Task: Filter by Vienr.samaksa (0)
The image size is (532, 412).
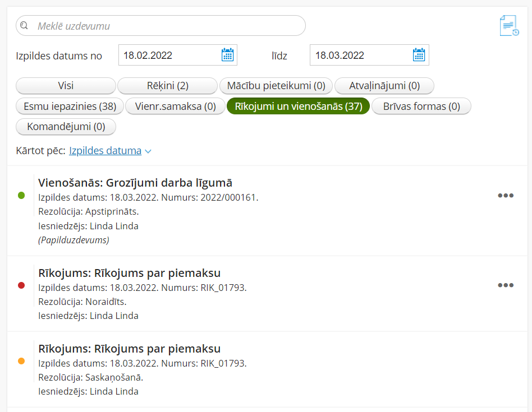Action: tap(176, 107)
